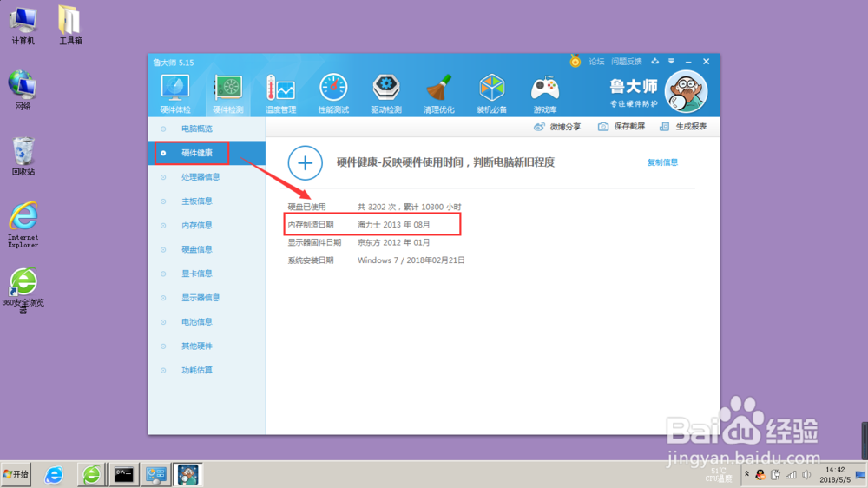Select 工具箱 folder on desktop

[x=70, y=26]
